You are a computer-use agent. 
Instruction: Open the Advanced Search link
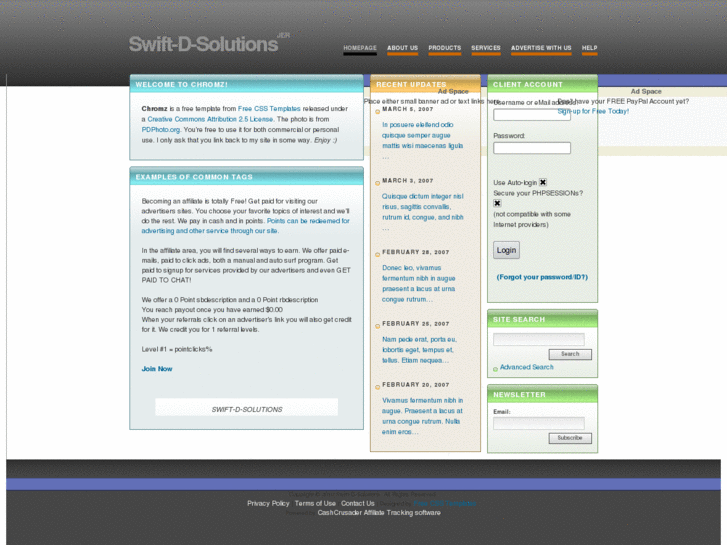click(x=527, y=367)
